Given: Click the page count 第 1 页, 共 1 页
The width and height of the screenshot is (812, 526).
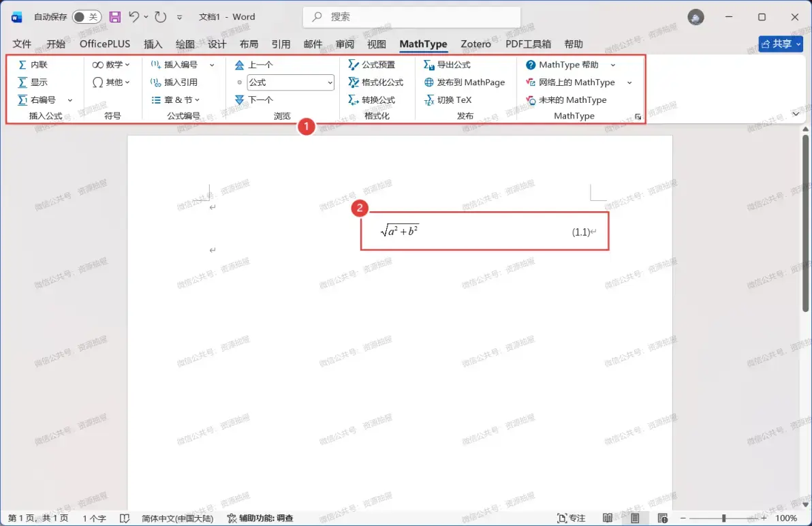Looking at the screenshot, I should tap(37, 519).
